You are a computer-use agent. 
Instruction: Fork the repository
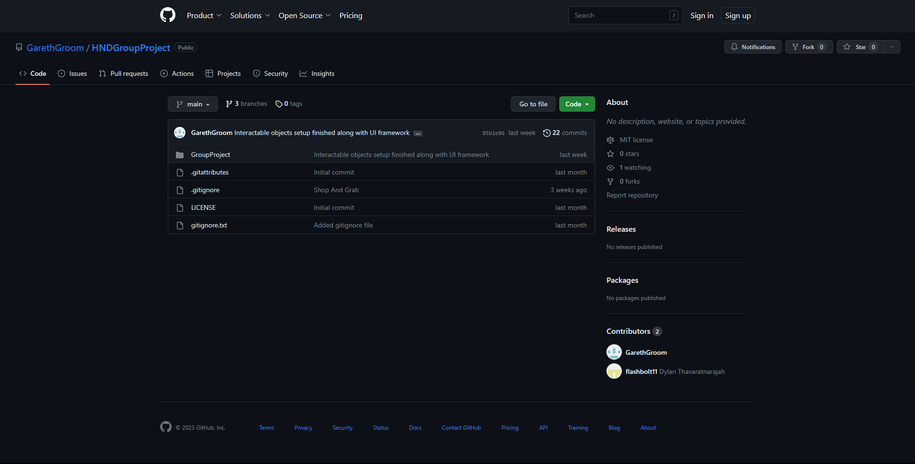click(809, 47)
